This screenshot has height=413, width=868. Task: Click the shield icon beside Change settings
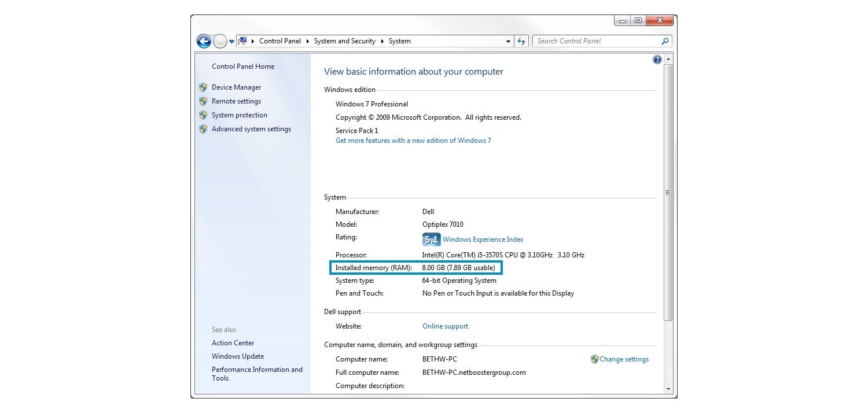click(594, 359)
